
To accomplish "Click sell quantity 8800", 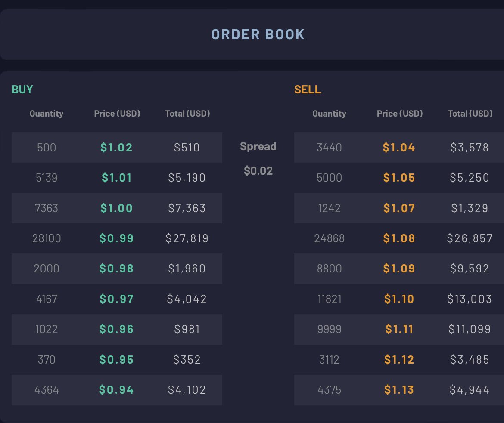I will click(x=329, y=269).
